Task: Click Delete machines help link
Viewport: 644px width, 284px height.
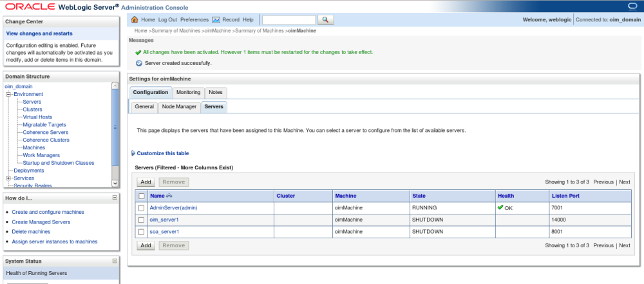Action: (31, 232)
